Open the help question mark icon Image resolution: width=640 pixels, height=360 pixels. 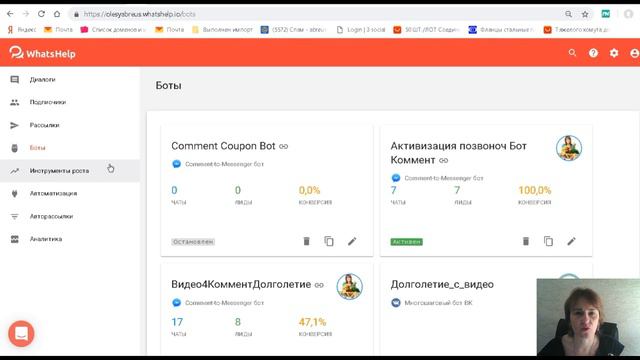click(593, 53)
